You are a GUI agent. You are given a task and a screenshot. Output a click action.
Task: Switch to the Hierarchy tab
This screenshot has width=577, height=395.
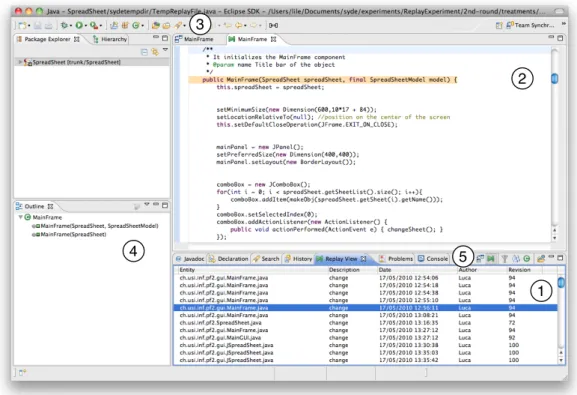click(x=110, y=39)
